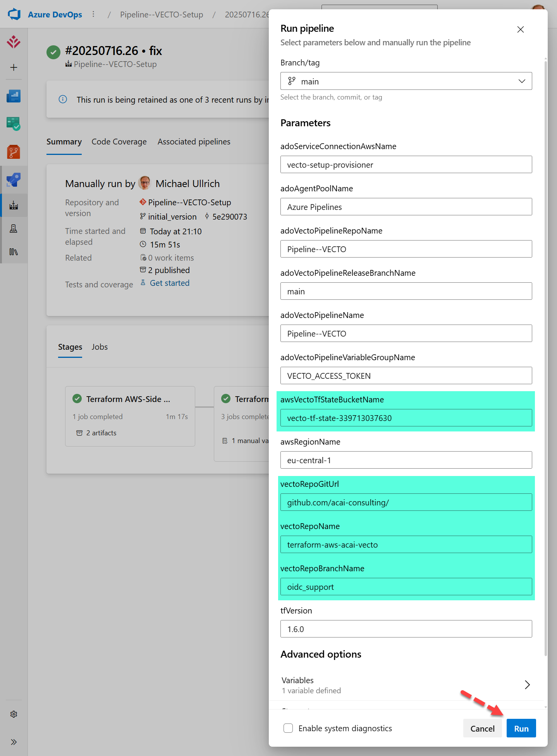Open the project home diamond icon
557x756 pixels.
tap(14, 42)
